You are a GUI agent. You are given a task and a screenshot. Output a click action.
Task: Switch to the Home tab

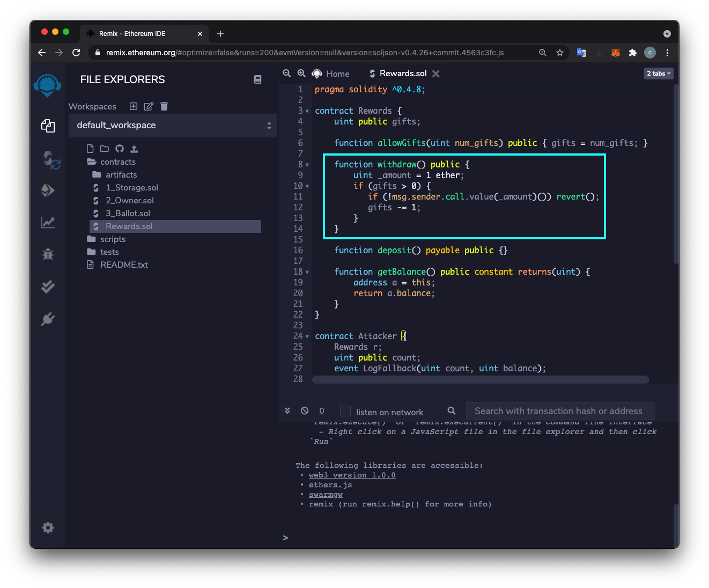(337, 73)
